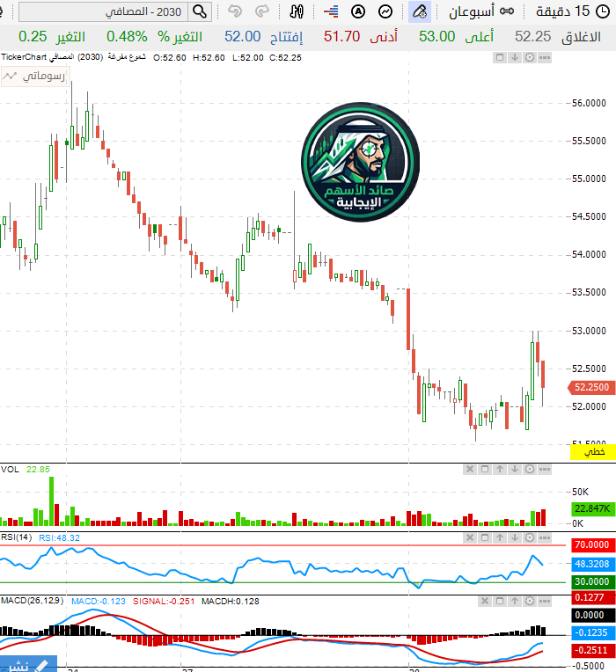
Task: Click the low price value 51.70
Action: (341, 36)
